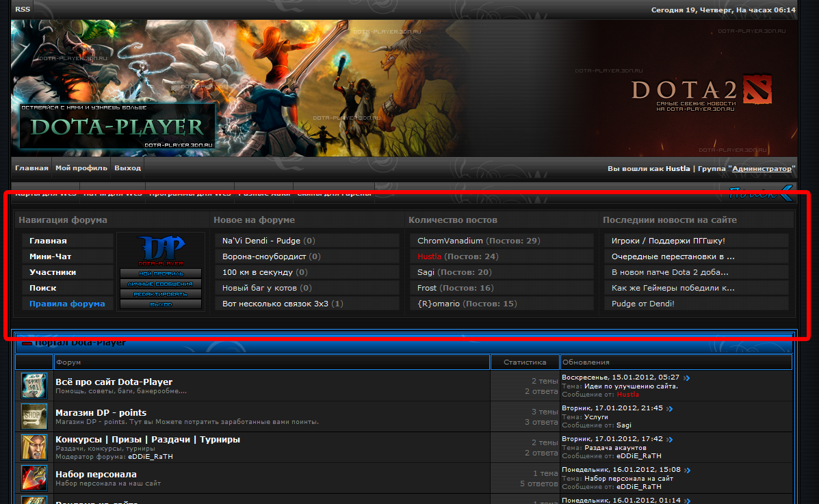Open Вот несколько связок 3x3 topic
The height and width of the screenshot is (504, 819).
point(275,304)
